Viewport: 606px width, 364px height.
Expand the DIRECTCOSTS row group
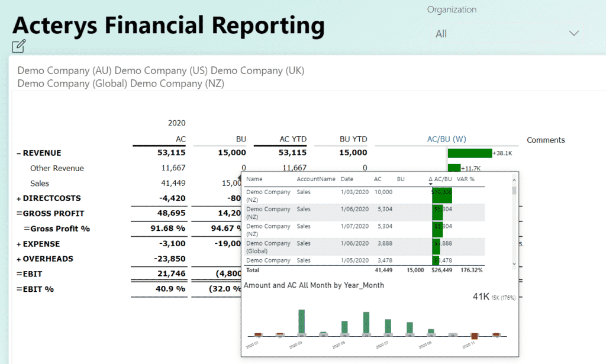point(18,199)
